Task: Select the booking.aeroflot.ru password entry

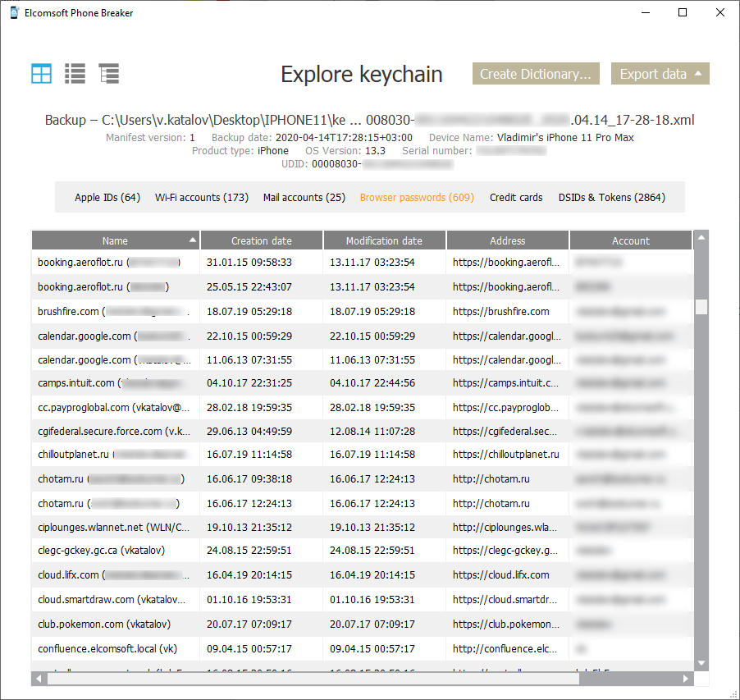Action: pyautogui.click(x=115, y=263)
